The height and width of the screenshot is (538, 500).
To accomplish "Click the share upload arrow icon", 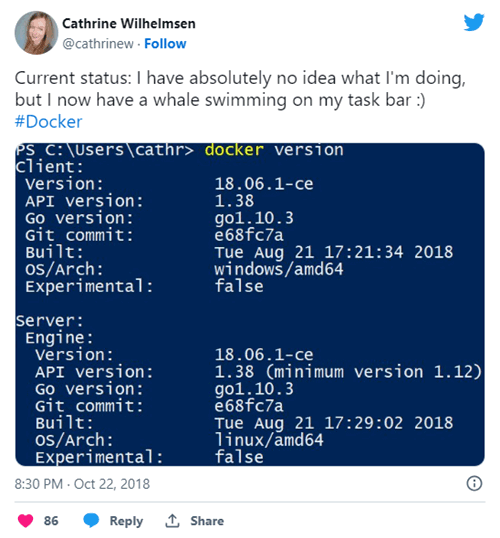I will point(172,521).
